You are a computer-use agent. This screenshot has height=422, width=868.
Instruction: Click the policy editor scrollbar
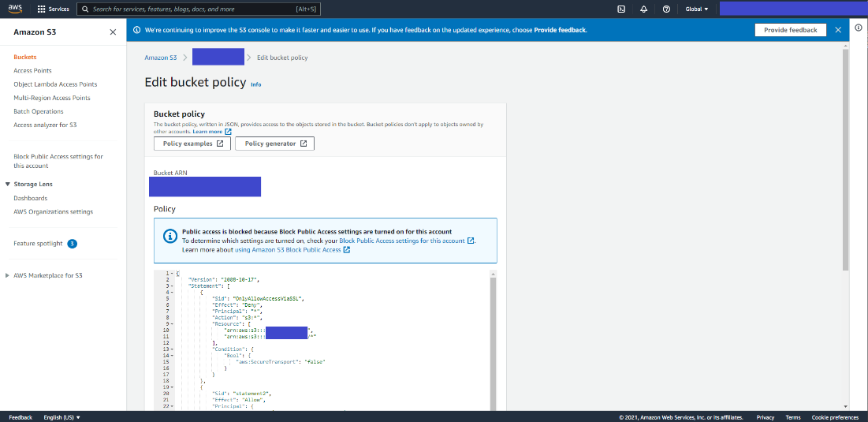493,343
